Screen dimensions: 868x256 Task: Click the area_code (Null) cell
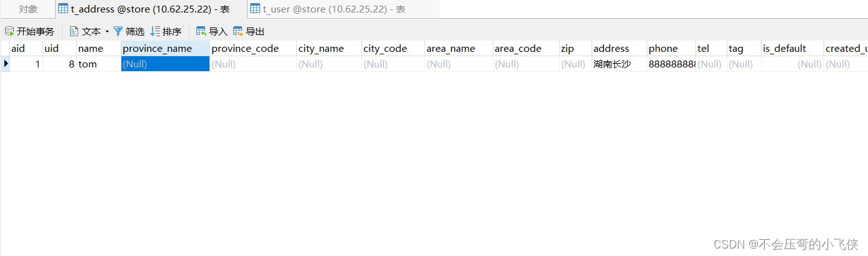526,64
